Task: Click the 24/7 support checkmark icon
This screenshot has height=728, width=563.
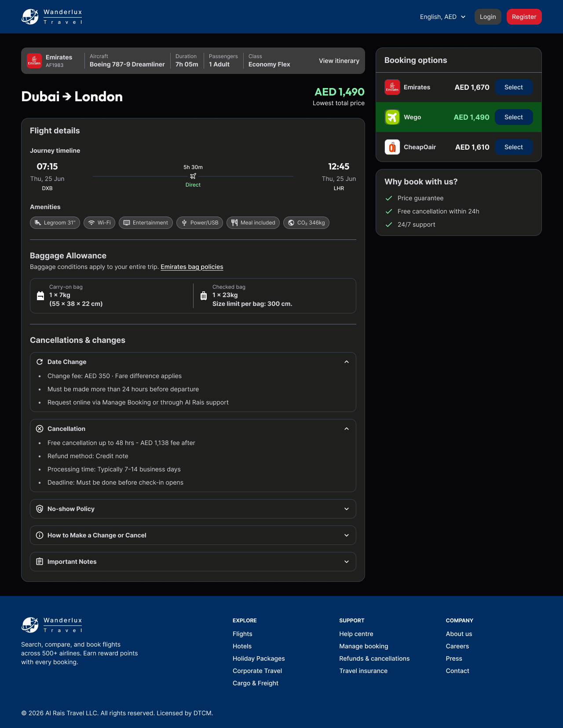Action: (389, 224)
